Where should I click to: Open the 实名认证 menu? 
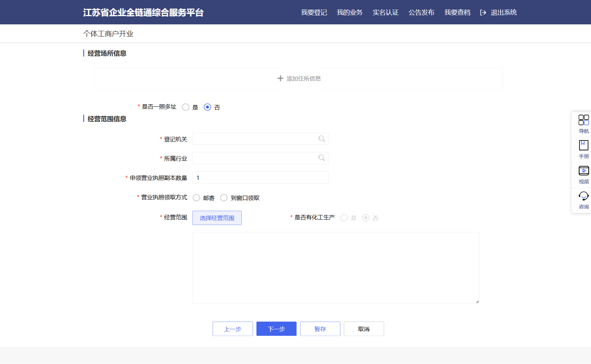(x=386, y=13)
